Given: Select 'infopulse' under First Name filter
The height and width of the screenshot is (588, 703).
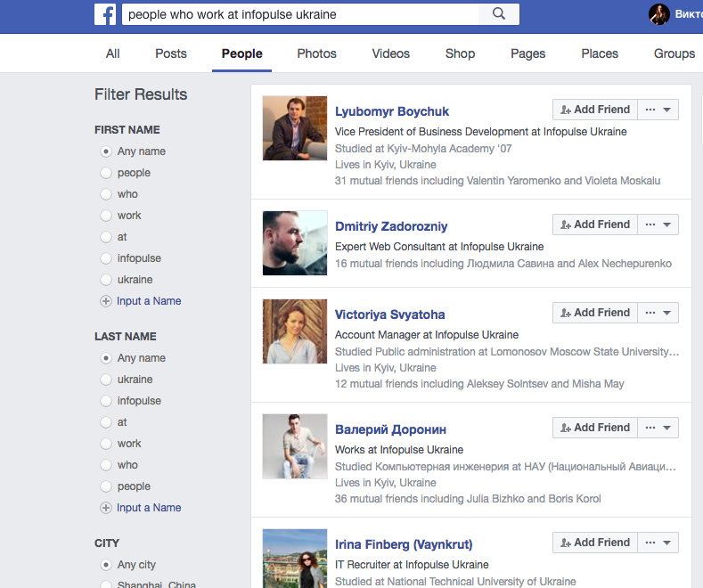Looking at the screenshot, I should point(106,258).
